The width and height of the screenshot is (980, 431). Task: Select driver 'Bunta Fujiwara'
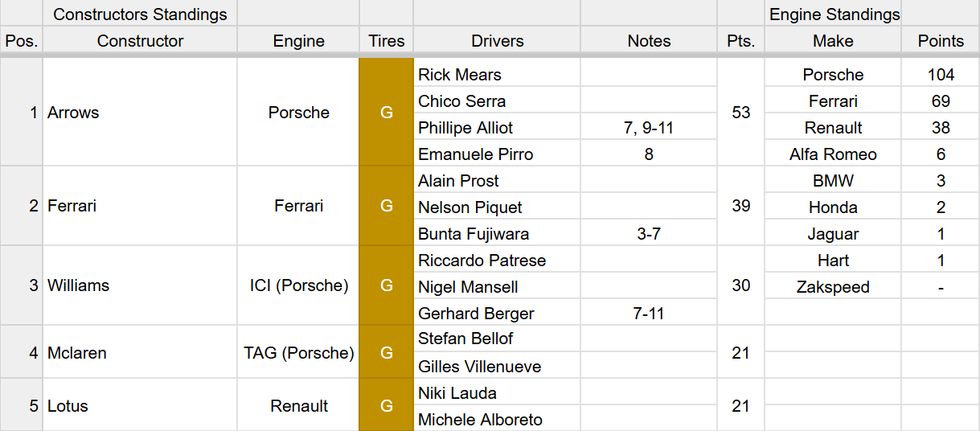[497, 233]
